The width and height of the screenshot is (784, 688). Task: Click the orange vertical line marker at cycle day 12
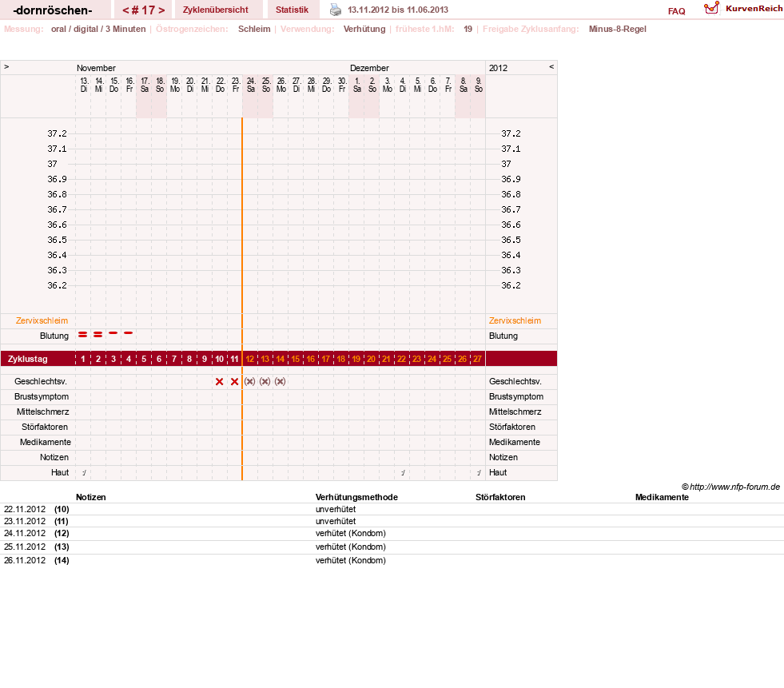pos(242,299)
